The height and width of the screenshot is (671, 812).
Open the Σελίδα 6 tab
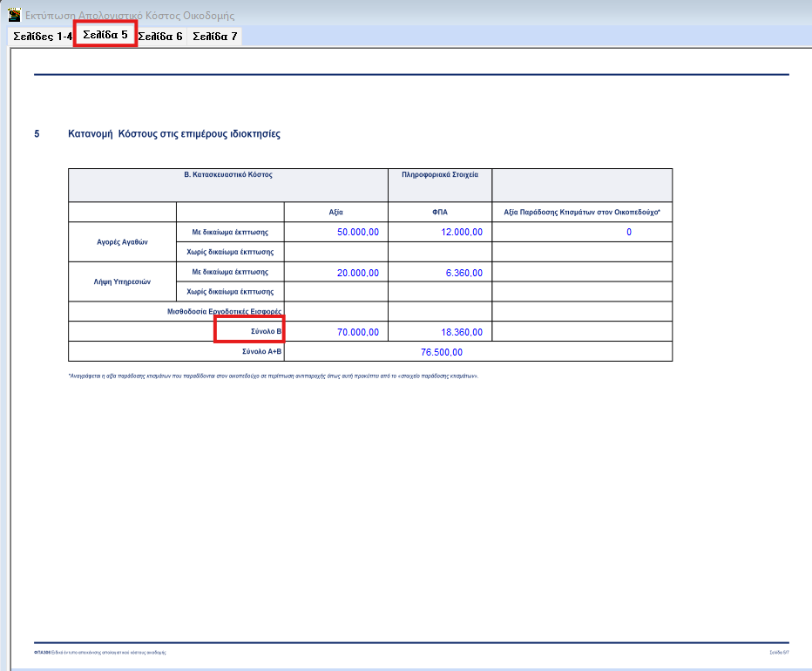pos(160,37)
